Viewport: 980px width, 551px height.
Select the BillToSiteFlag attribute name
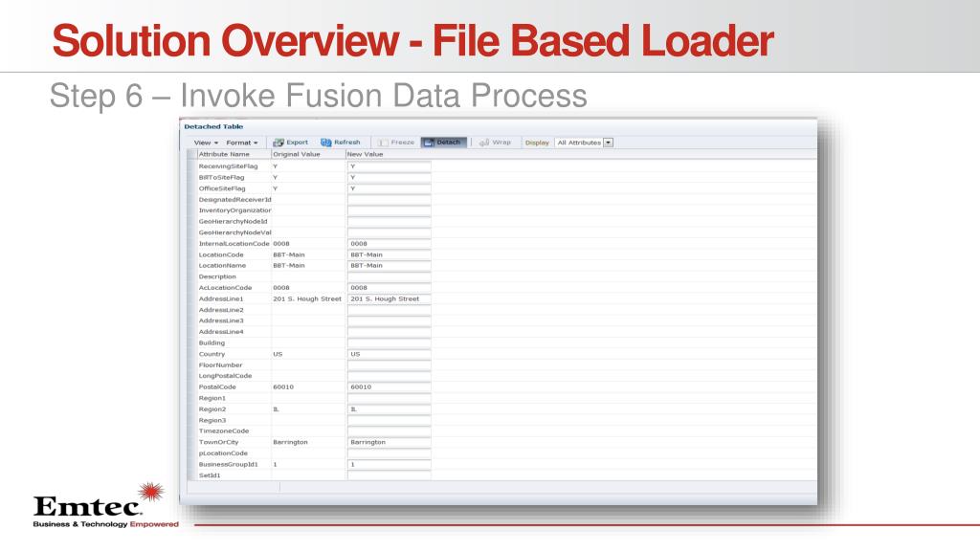[x=221, y=177]
